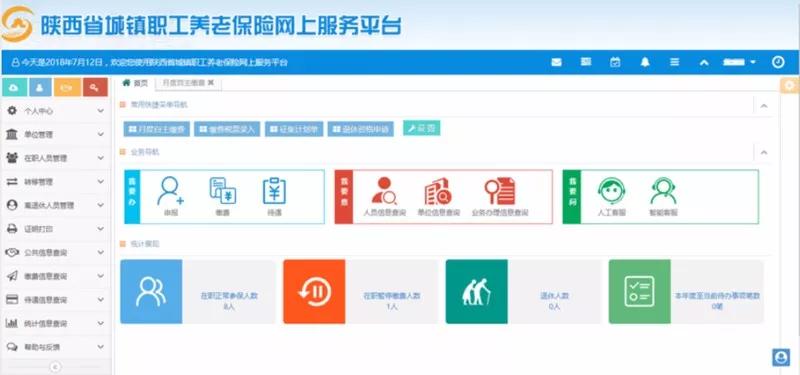Expand the 待遇信息查询 sidebar menu
The image size is (800, 375).
[55, 299]
